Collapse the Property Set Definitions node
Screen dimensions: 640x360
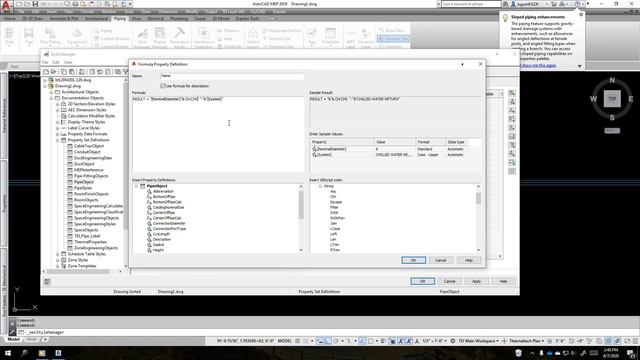(58, 140)
